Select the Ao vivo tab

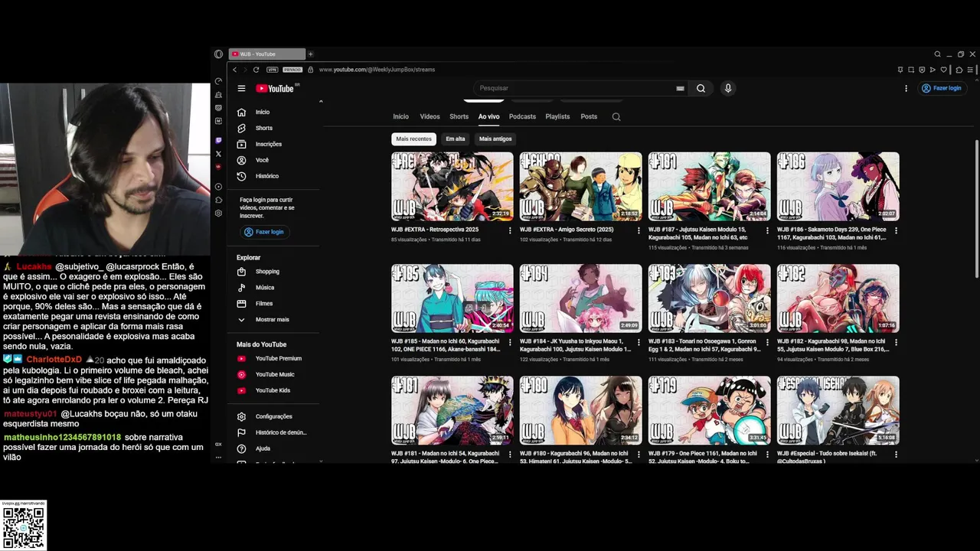pos(488,117)
